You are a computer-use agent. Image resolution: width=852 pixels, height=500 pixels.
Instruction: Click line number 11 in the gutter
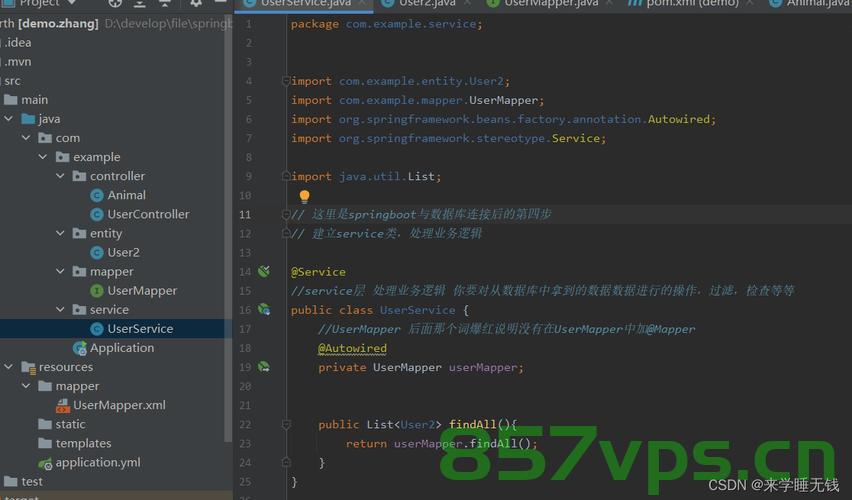[245, 215]
